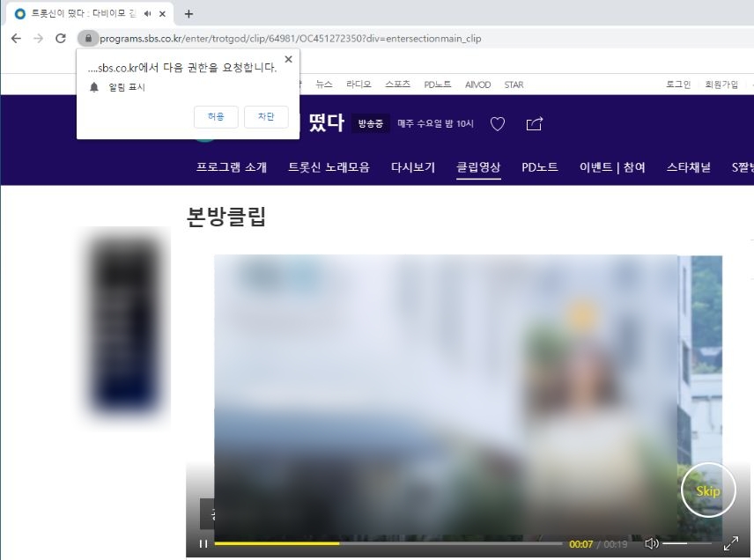Screen dimensions: 754x560
Task: Click the heart favorite icon next to 방송중
Action: click(x=498, y=124)
